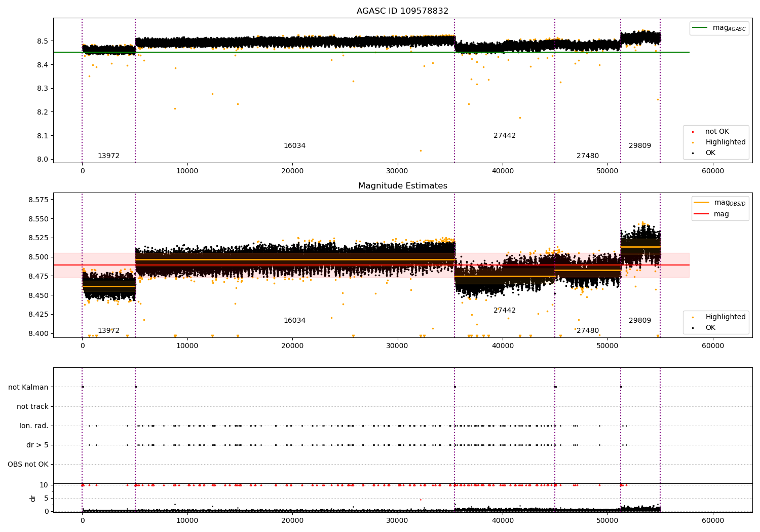Click 'Highlighted' in the top plot legend
This screenshot has height=532, width=760.
click(x=726, y=142)
